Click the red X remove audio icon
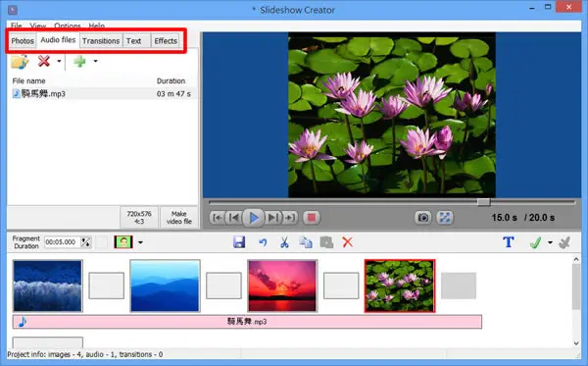 pos(44,61)
